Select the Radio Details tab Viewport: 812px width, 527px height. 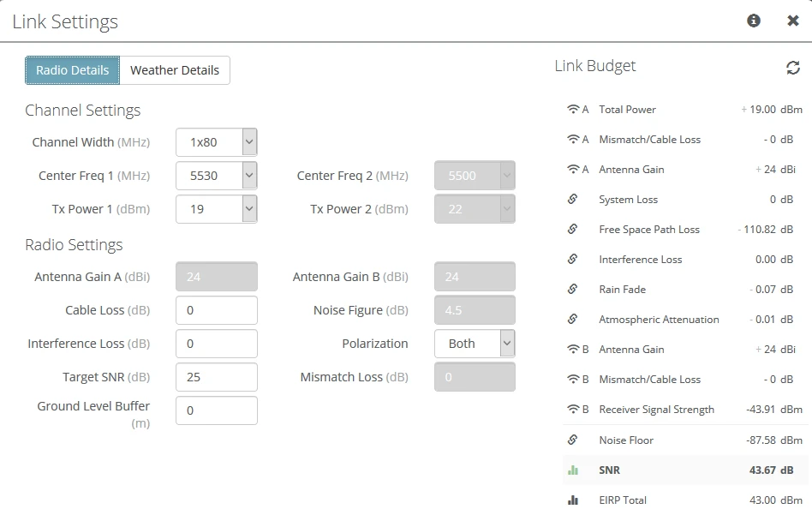pos(73,70)
